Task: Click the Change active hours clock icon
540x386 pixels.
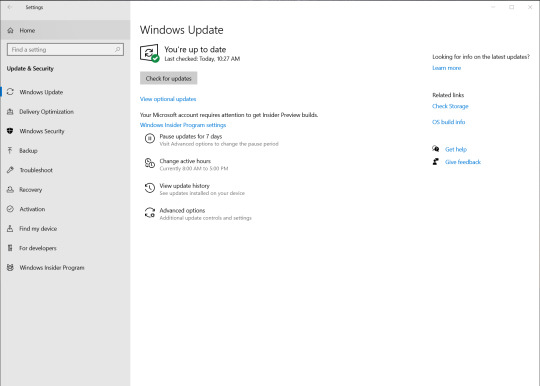Action: 149,163
